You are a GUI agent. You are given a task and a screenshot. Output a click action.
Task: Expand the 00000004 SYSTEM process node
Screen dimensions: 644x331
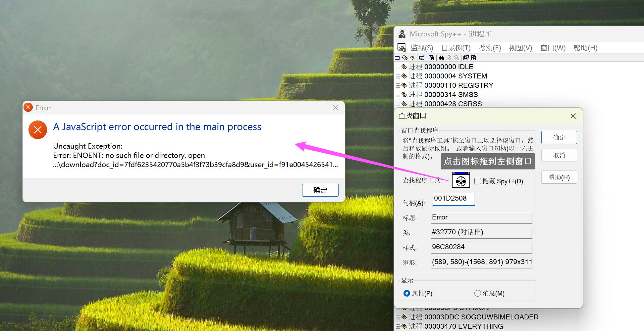(398, 76)
